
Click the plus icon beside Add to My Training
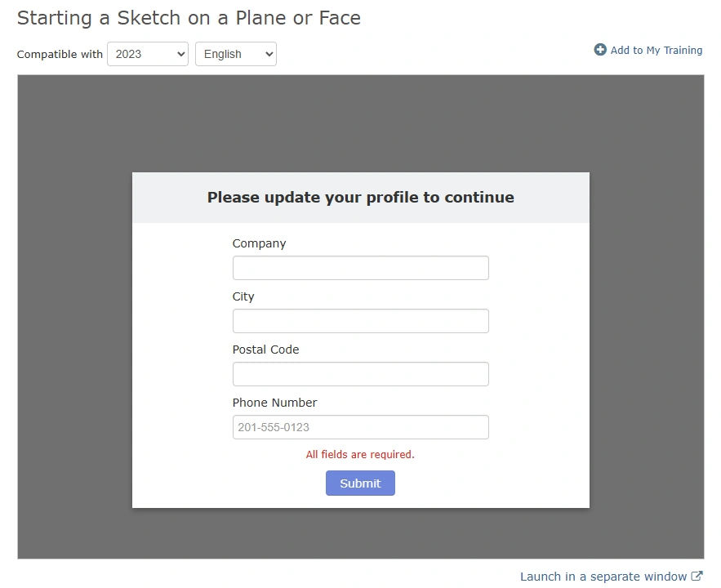coord(600,50)
